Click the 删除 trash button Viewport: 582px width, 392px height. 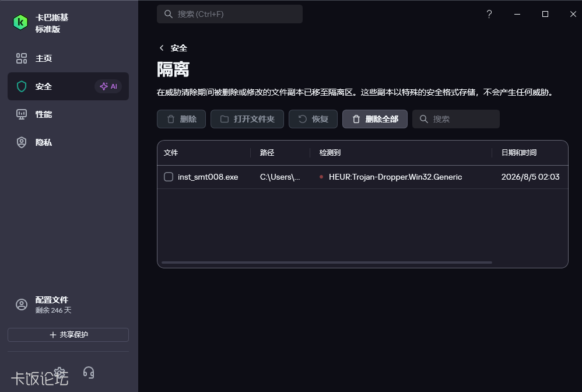181,119
